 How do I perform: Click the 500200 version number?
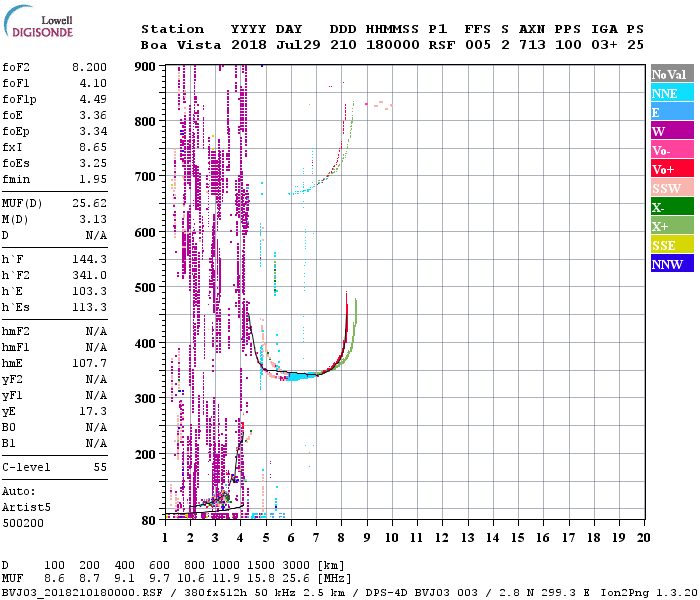pyautogui.click(x=22, y=523)
